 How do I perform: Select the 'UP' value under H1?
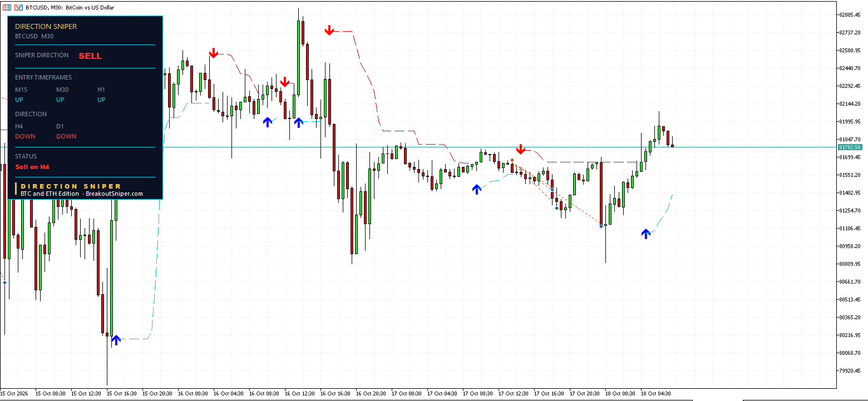point(101,100)
